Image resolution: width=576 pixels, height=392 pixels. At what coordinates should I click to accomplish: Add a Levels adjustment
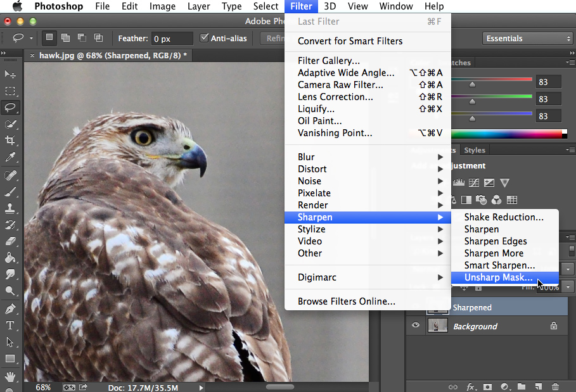click(x=459, y=182)
